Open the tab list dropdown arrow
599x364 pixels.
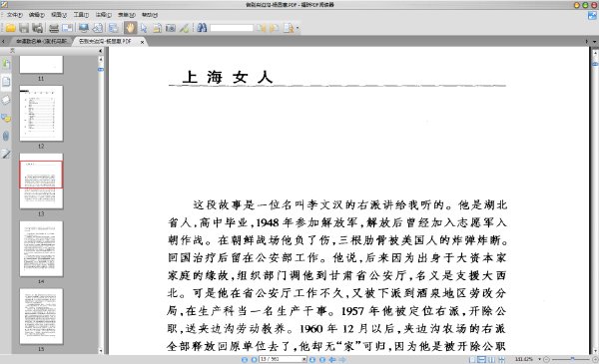pos(594,41)
